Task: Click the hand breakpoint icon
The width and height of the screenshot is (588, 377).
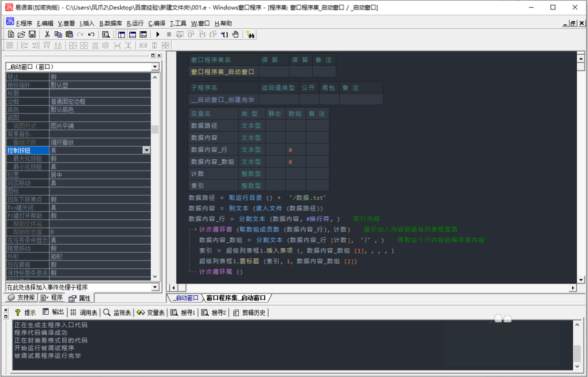Action: 235,35
